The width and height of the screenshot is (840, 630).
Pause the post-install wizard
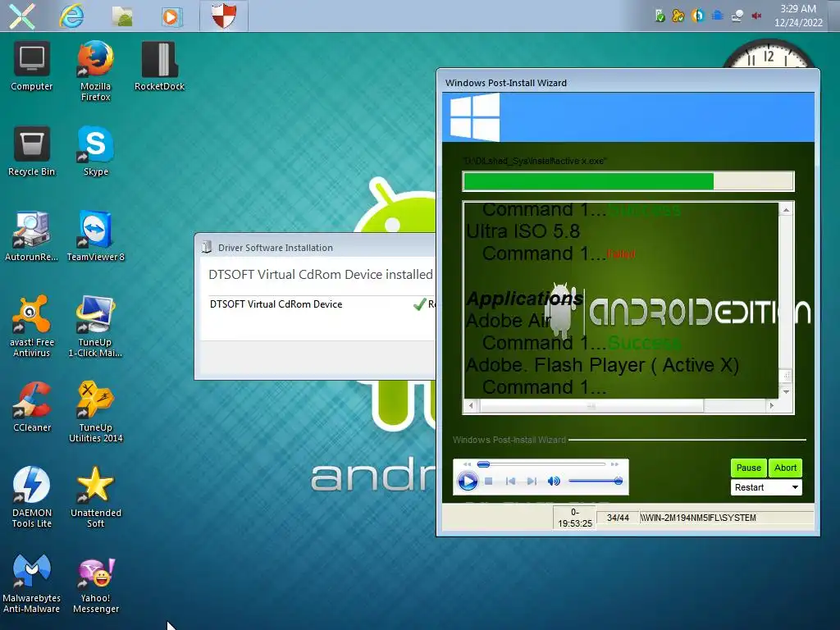[748, 468]
